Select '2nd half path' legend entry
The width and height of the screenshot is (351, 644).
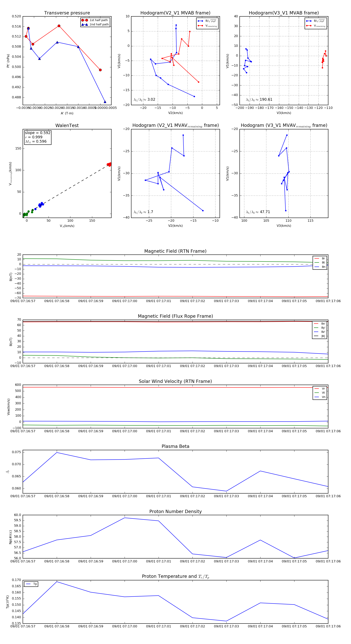[x=95, y=25]
